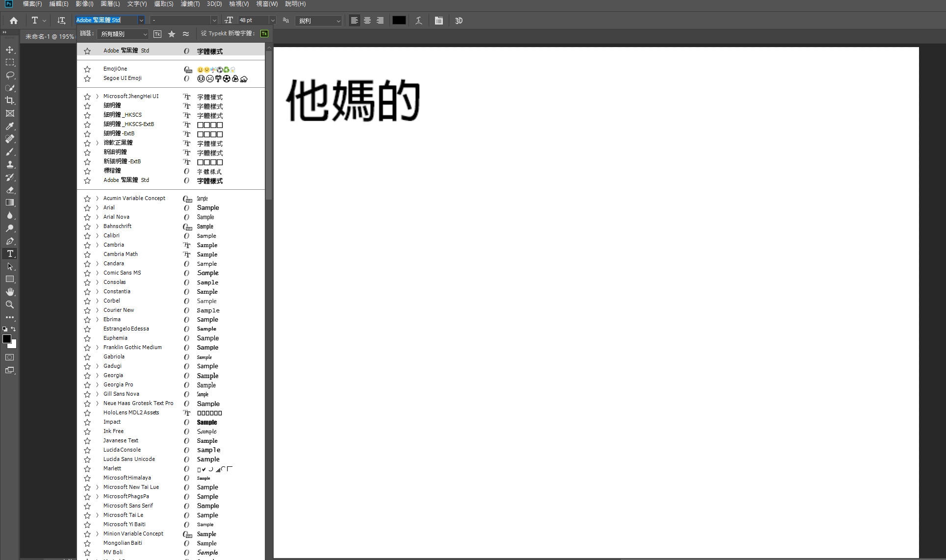Image resolution: width=946 pixels, height=560 pixels.
Task: Open the font size dropdown
Action: click(272, 21)
